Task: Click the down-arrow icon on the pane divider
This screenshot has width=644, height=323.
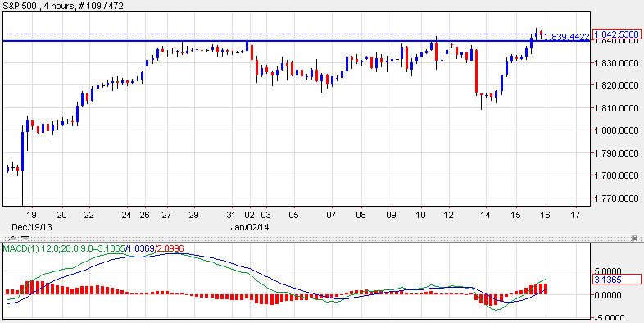Action: [x=25, y=239]
